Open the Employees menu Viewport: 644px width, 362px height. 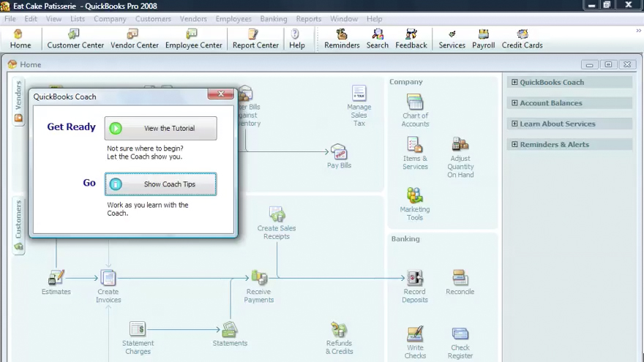pos(233,19)
